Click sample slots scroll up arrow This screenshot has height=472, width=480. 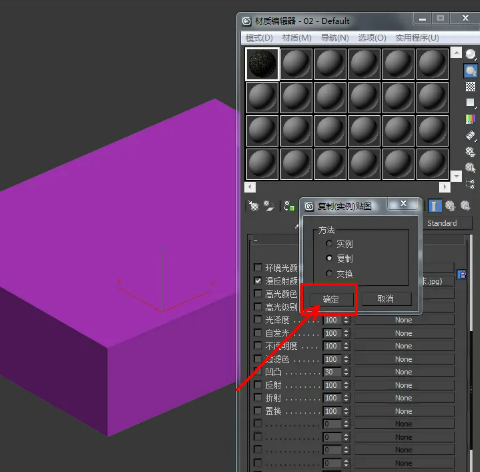click(x=456, y=53)
